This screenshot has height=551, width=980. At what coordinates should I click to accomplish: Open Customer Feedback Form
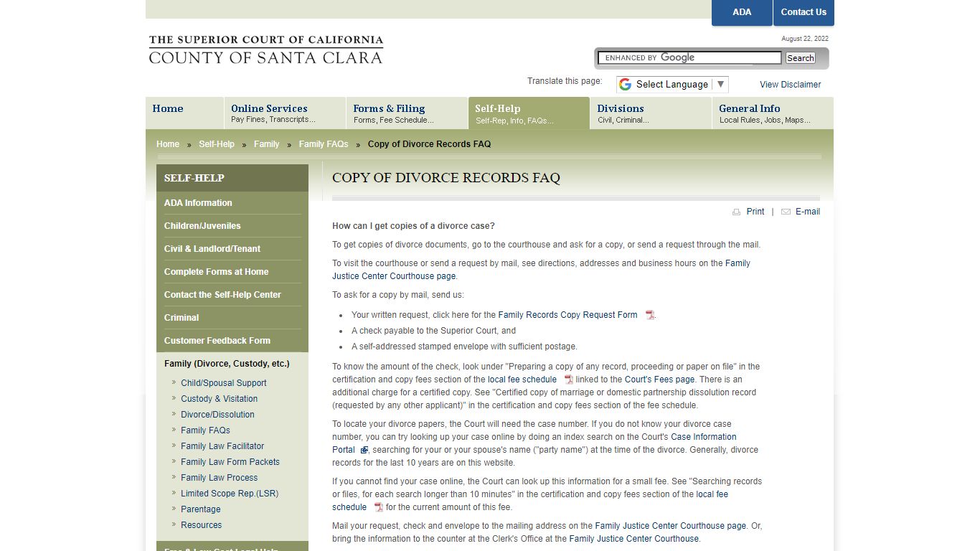[x=232, y=341]
